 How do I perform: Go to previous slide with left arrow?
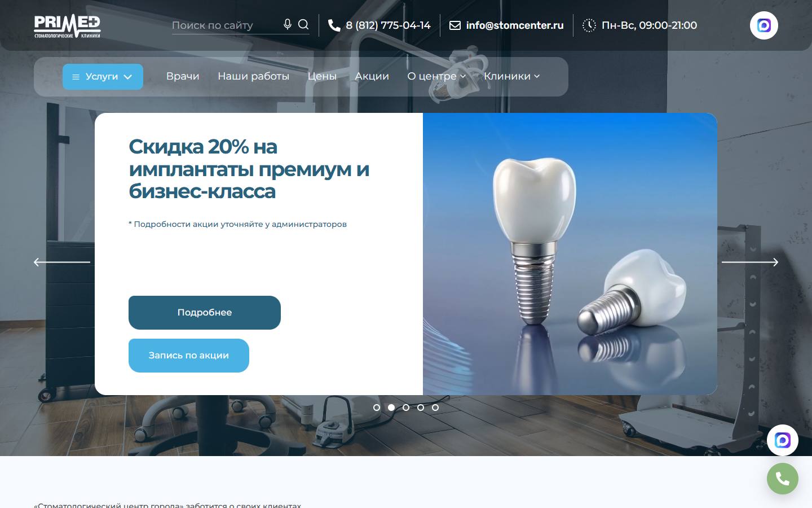point(62,262)
